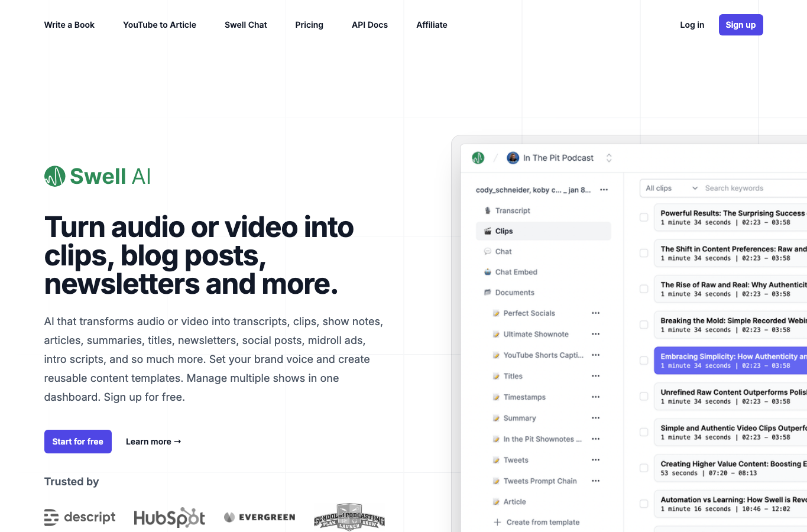The height and width of the screenshot is (532, 807).
Task: Follow the Learn more link
Action: click(x=154, y=442)
